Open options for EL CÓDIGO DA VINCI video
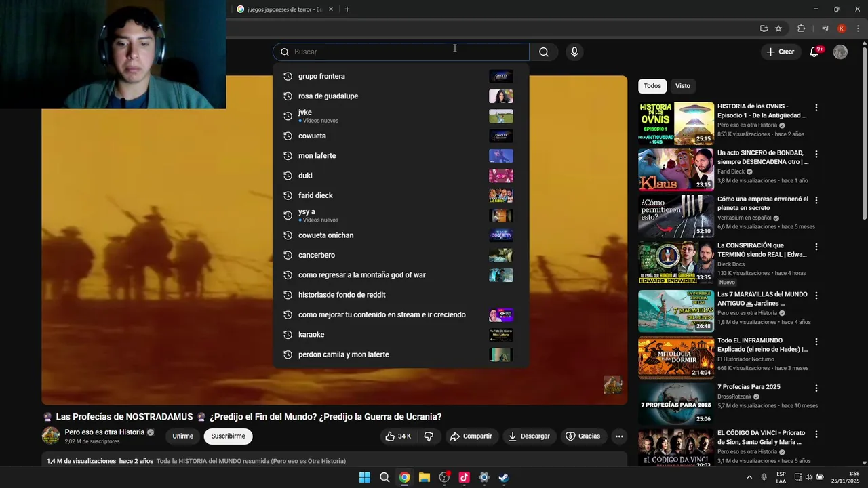 point(816,434)
